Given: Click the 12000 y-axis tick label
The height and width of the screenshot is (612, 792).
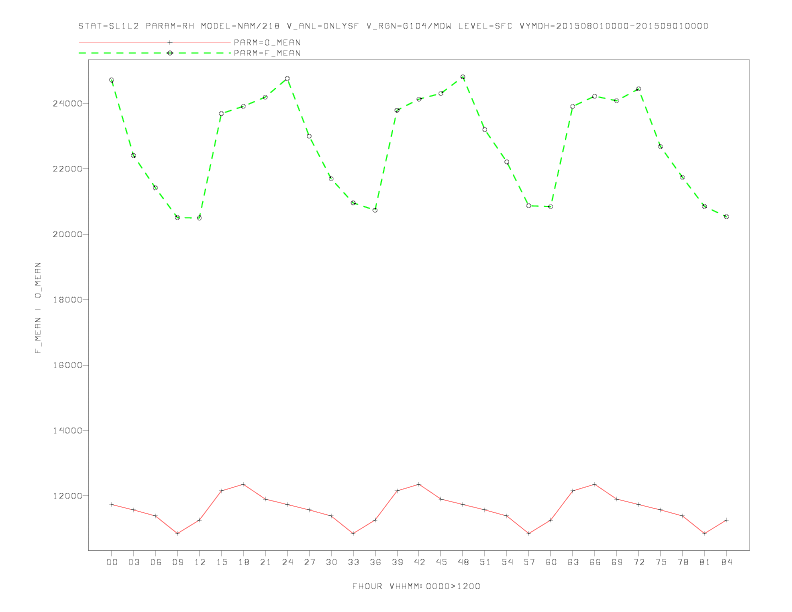Looking at the screenshot, I should point(67,496).
